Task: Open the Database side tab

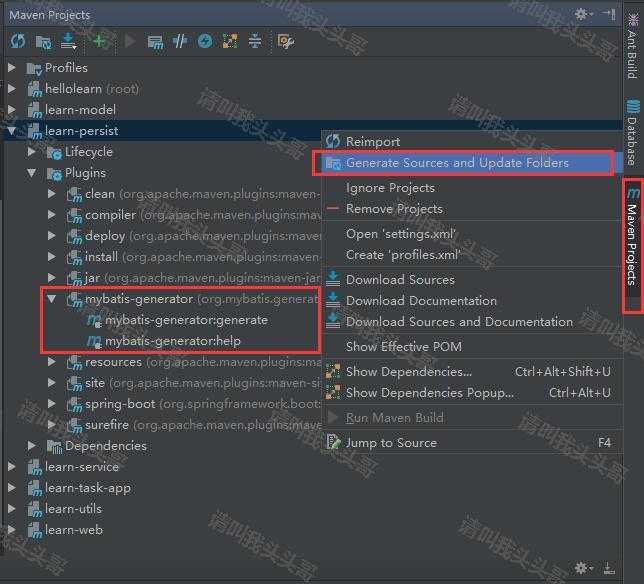Action: click(632, 132)
